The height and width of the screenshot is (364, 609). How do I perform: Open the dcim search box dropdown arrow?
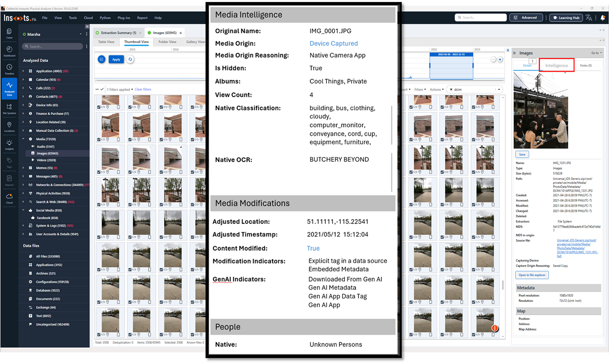(x=499, y=89)
